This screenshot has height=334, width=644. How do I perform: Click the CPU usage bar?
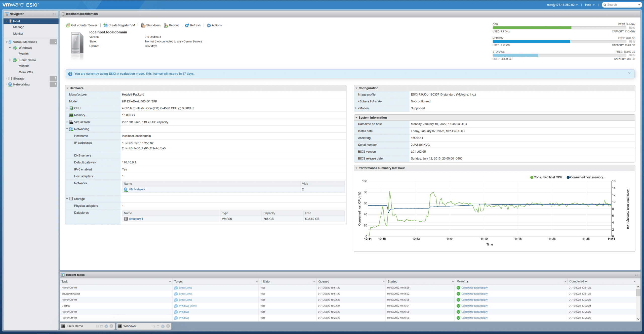tap(559, 28)
